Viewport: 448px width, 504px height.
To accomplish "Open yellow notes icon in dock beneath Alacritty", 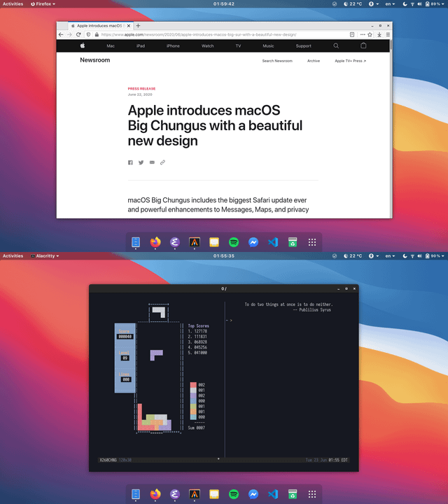I will (x=214, y=494).
